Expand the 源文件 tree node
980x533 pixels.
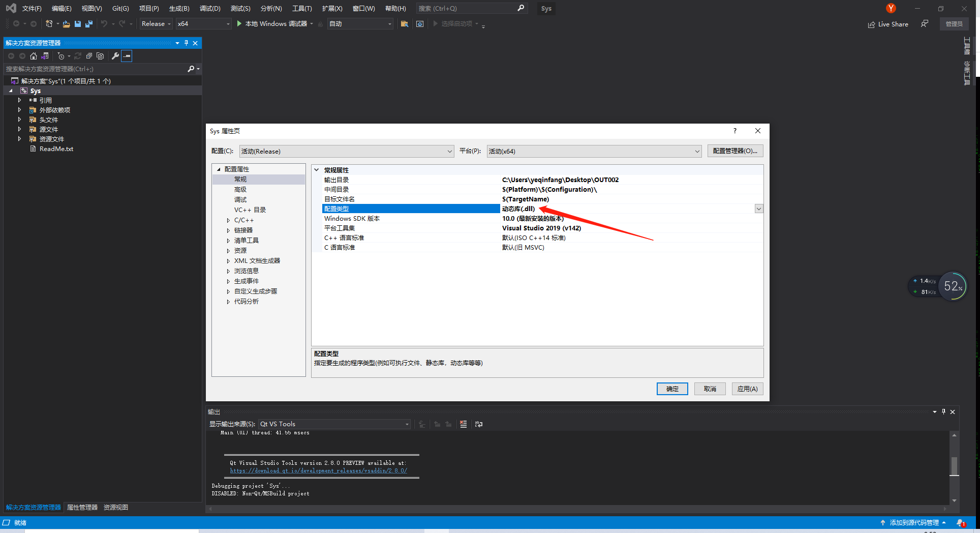[x=19, y=129]
